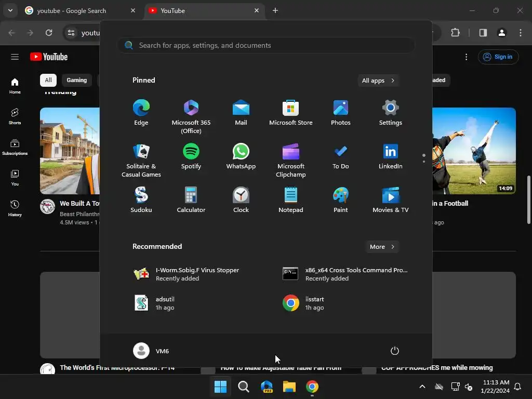The width and height of the screenshot is (532, 399).
Task: Open Microsoft Store from Start menu
Action: click(x=291, y=113)
